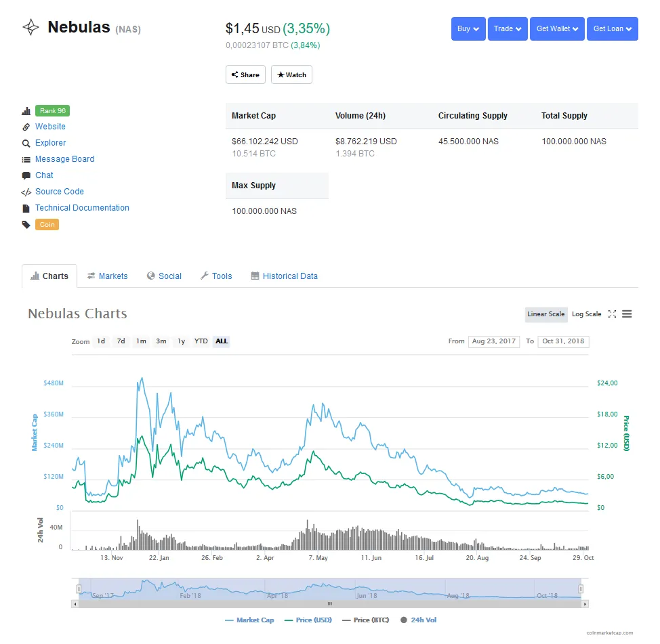
Task: Click the navigator horizontal scrollbar grip
Action: [330, 604]
